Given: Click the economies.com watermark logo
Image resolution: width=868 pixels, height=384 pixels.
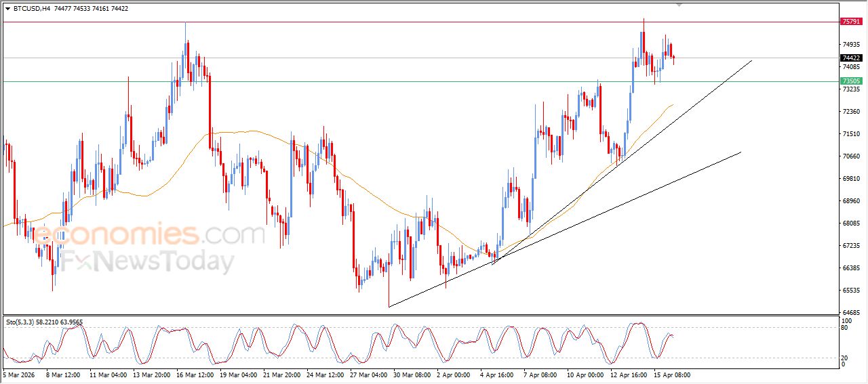Looking at the screenshot, I should tap(149, 234).
